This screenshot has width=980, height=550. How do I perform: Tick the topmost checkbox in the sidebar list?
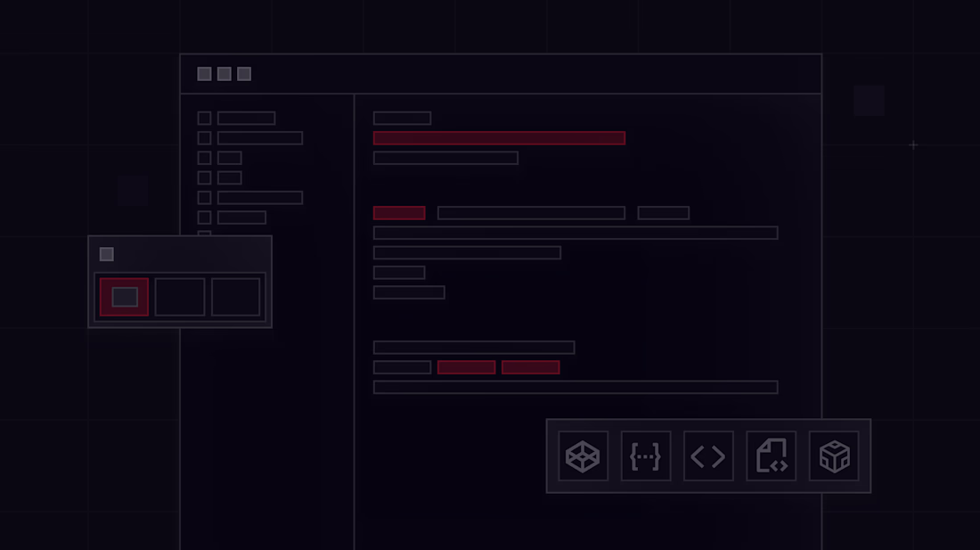204,119
